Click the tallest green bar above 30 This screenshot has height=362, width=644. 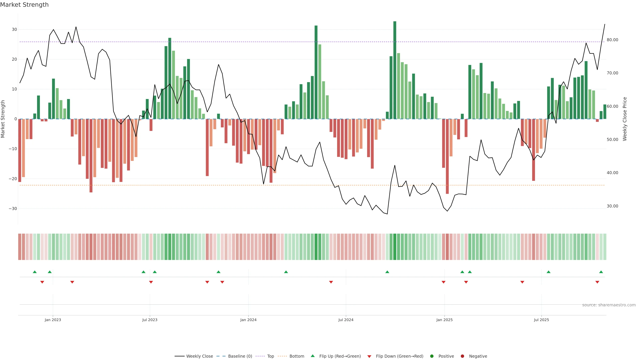pos(395,70)
